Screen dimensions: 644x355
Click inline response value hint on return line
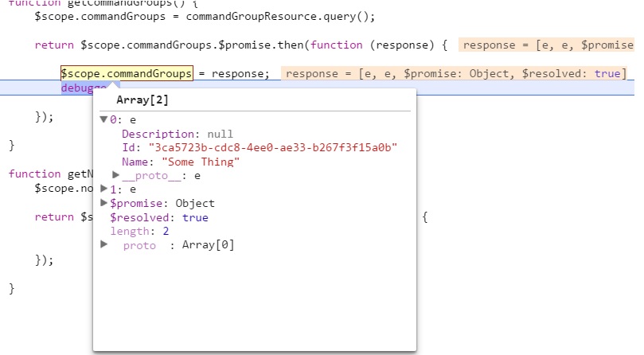[547, 45]
